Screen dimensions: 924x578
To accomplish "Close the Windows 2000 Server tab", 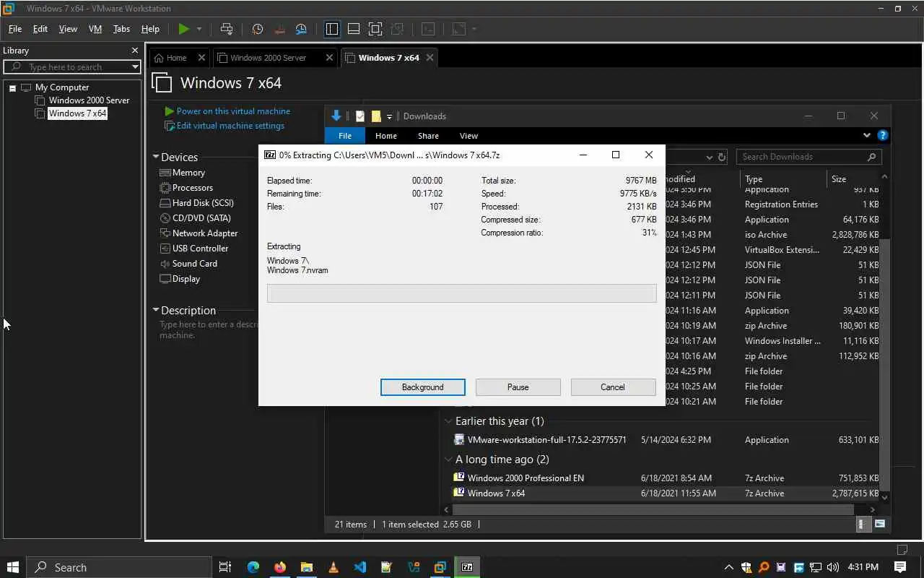I will (x=330, y=58).
